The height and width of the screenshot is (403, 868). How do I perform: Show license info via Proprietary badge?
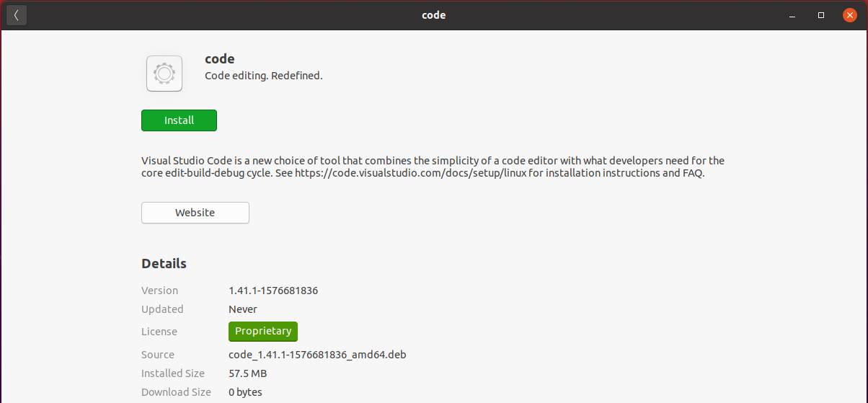coord(263,332)
